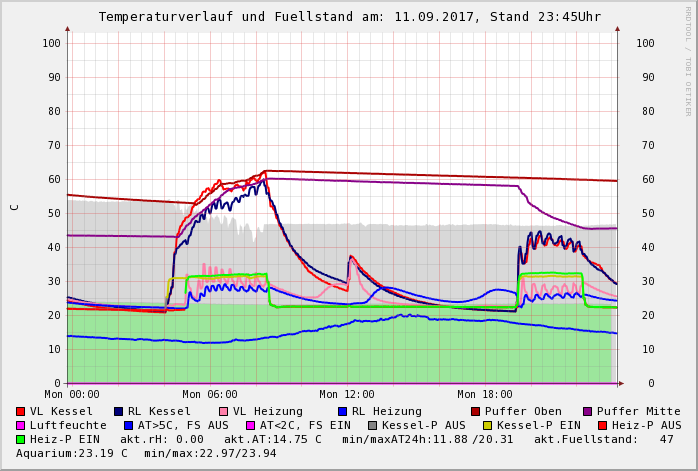Click the purple Puffer Mitte swatch
Viewport: 698px width, 471px height.
(x=588, y=411)
